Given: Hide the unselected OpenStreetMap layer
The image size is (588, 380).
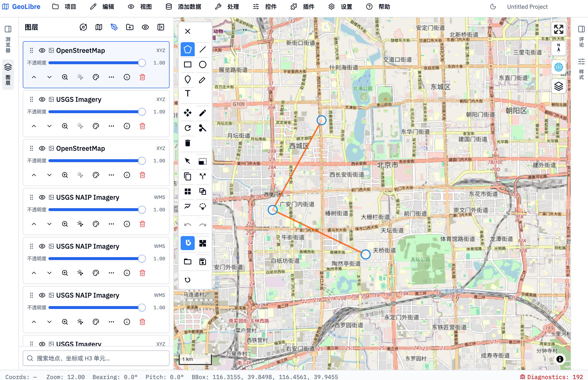Looking at the screenshot, I should [x=42, y=149].
